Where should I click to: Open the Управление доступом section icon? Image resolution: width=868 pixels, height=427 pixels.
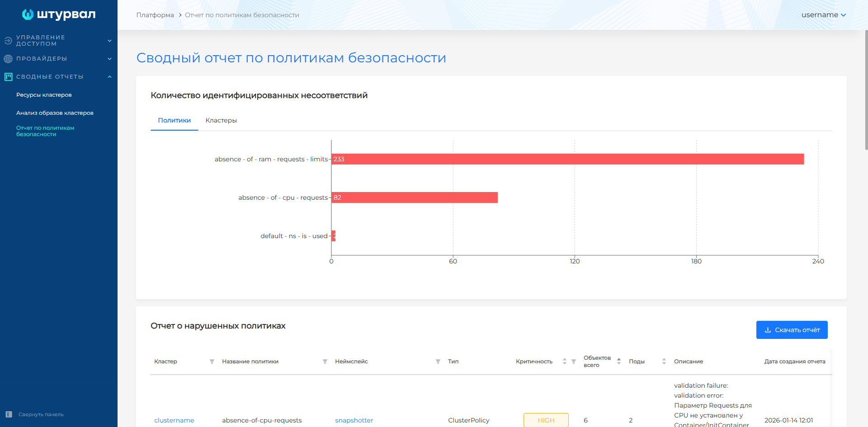[x=8, y=41]
